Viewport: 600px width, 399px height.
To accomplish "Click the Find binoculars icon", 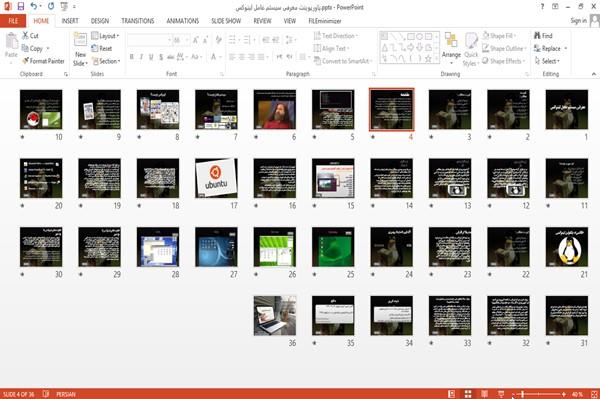I will [x=538, y=36].
